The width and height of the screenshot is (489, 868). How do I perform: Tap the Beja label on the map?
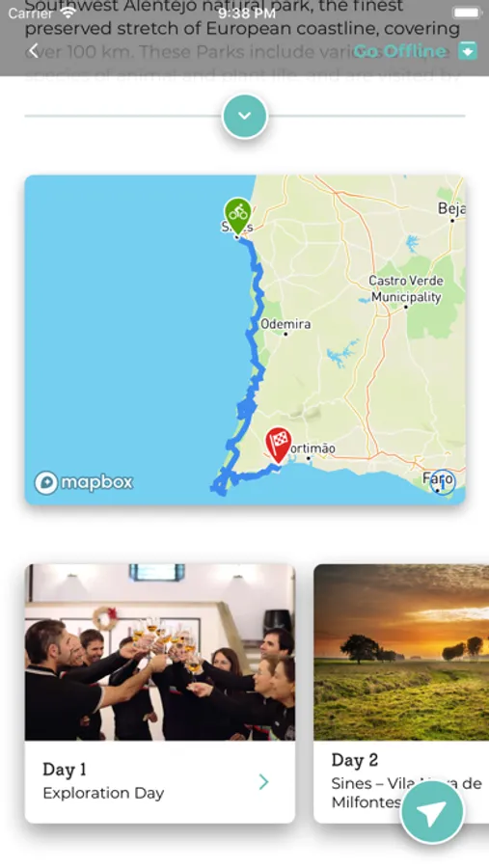(450, 208)
